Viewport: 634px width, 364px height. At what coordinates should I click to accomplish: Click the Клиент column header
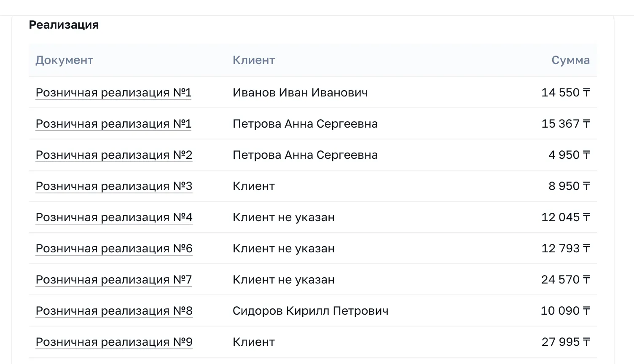click(x=254, y=60)
